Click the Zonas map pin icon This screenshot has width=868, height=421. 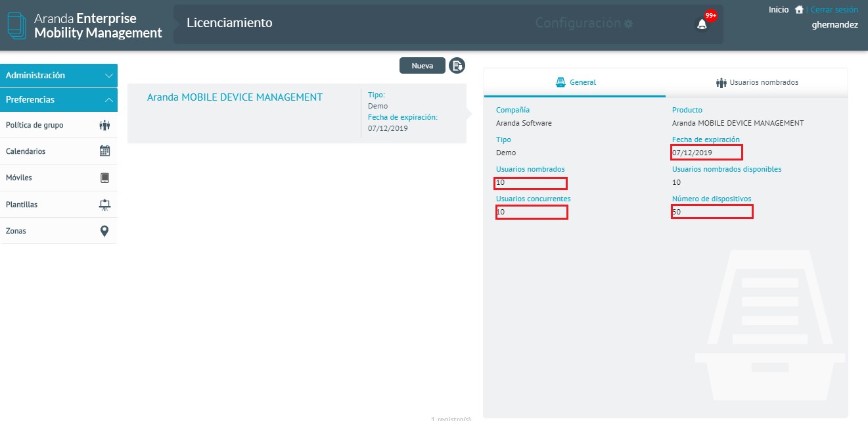[x=104, y=231]
